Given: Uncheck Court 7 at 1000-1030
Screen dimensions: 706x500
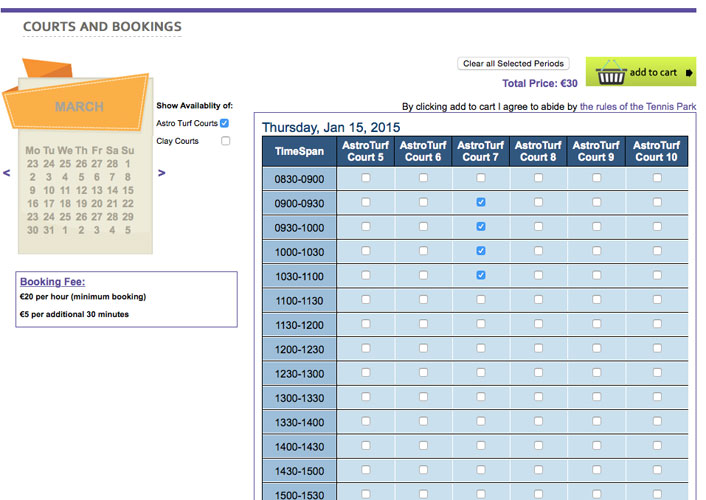Looking at the screenshot, I should [x=481, y=250].
